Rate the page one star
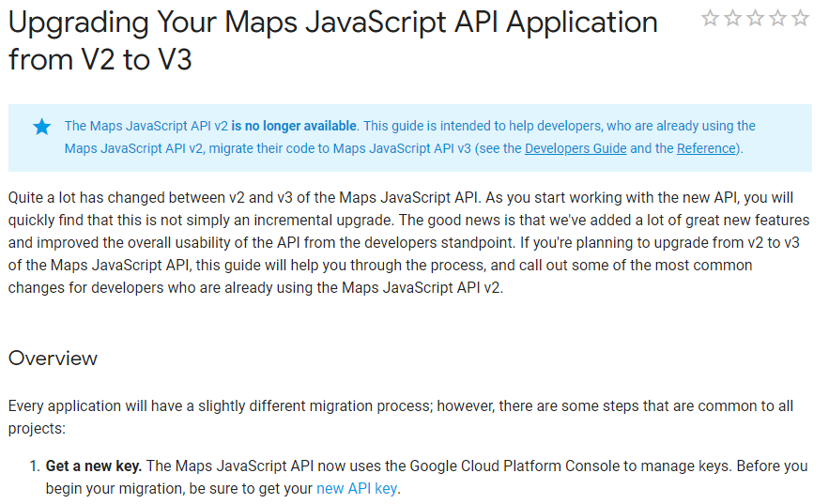Image resolution: width=829 pixels, height=504 pixels. click(x=710, y=19)
